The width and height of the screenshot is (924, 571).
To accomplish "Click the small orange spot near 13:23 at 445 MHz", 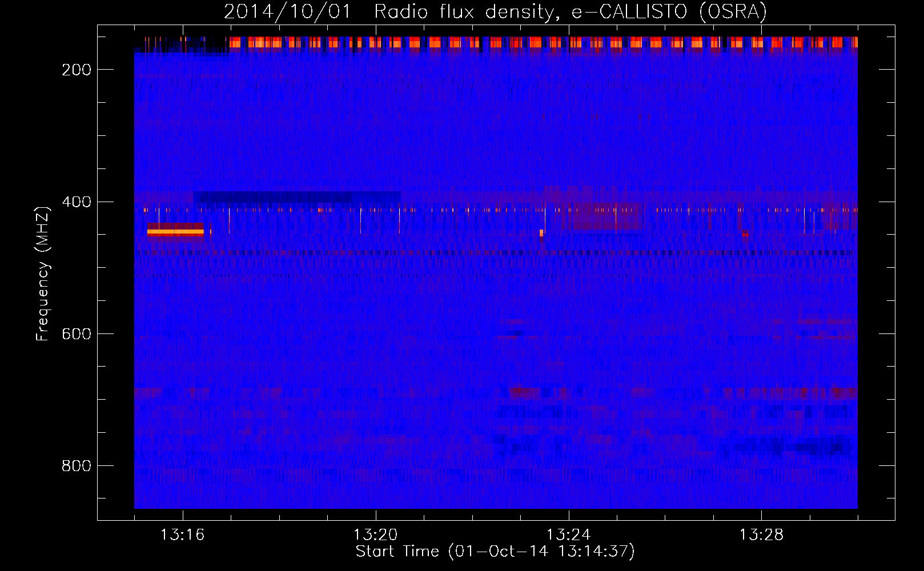I will pos(541,232).
